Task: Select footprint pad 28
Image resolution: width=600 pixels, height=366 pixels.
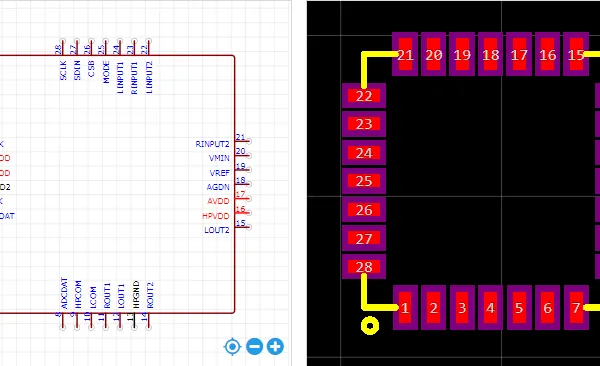Action: 364,267
